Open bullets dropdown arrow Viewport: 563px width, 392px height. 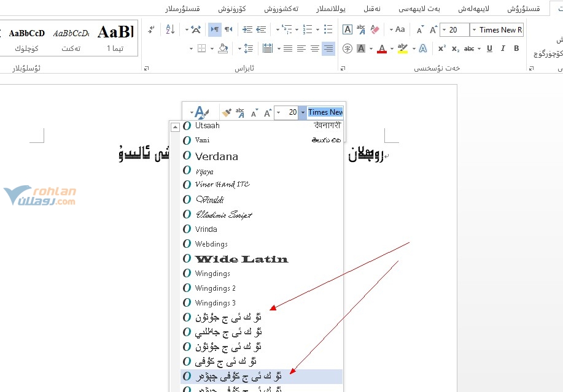pyautogui.click(x=318, y=29)
